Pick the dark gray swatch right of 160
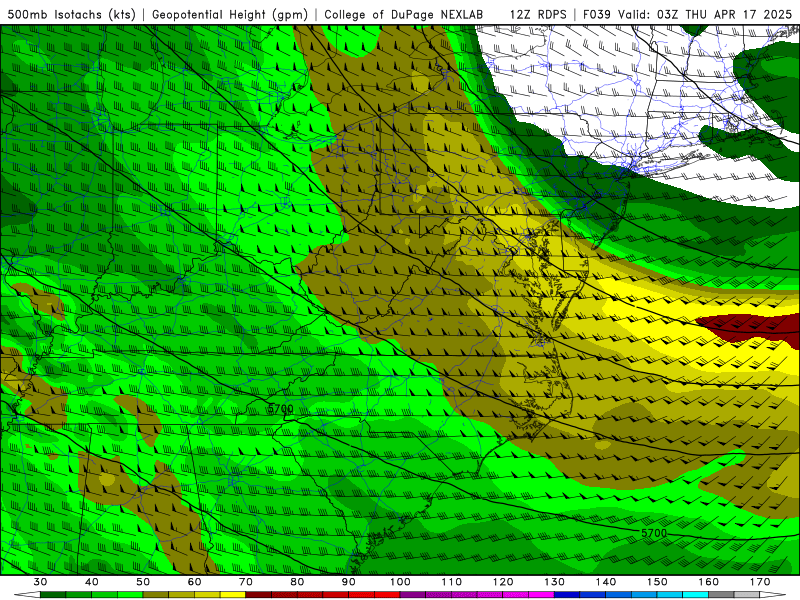 click(x=721, y=595)
